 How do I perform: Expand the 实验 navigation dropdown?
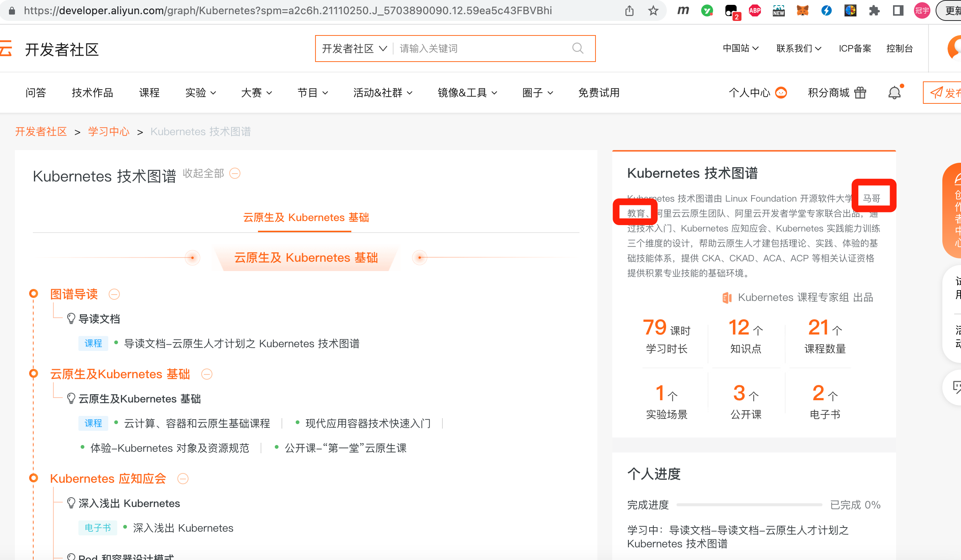[x=200, y=93]
